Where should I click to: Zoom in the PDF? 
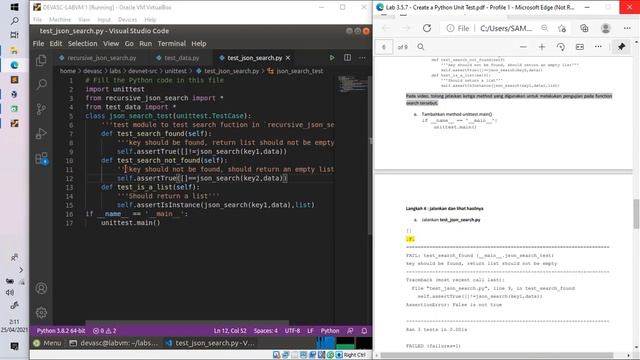[542, 47]
